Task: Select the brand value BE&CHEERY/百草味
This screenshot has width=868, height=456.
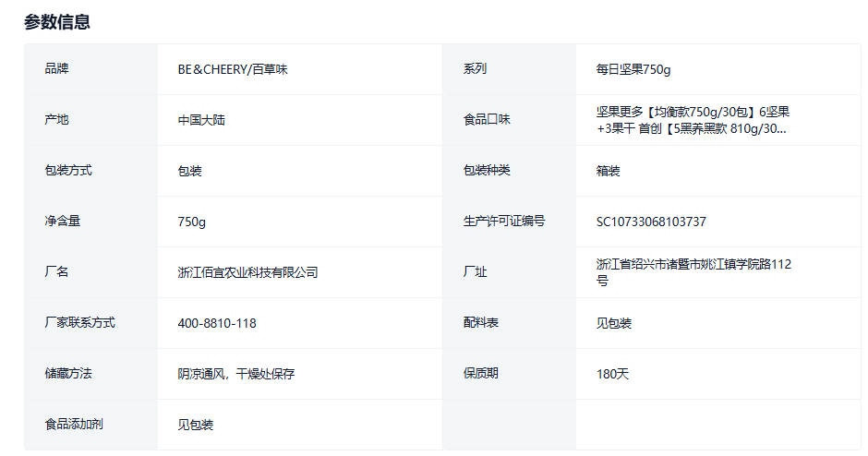Action: tap(232, 69)
